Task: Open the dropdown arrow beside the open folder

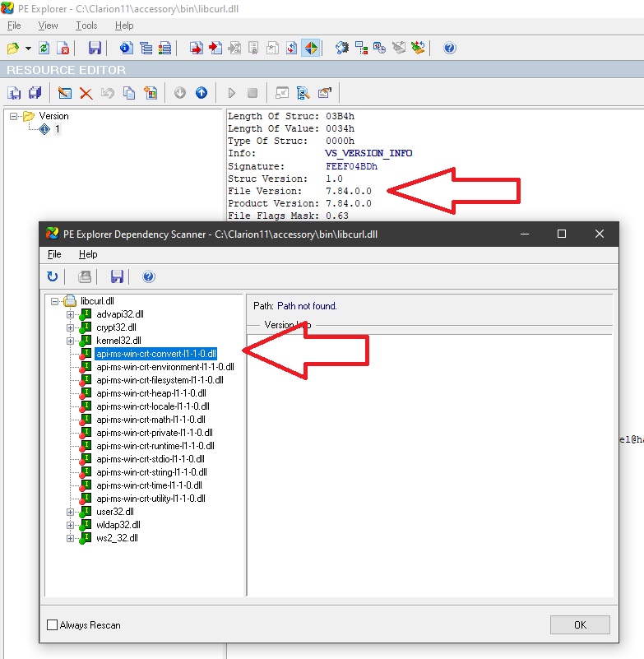Action: (28, 48)
